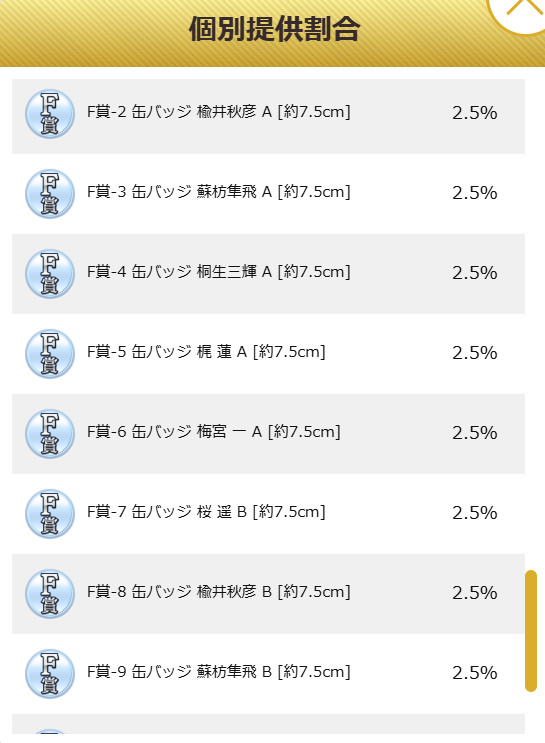Image resolution: width=545 pixels, height=743 pixels.
Task: Click the F賞 badge icon for F賞-7
Action: (x=50, y=514)
